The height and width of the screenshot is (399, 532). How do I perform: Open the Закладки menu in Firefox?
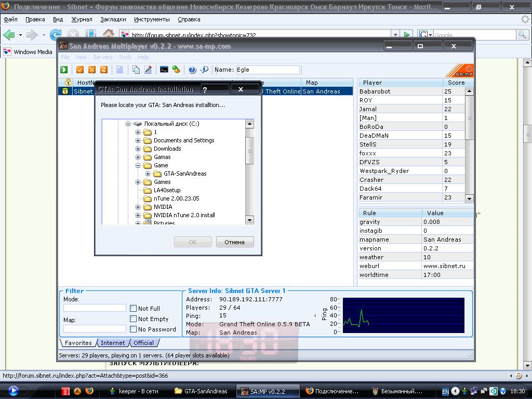coord(113,19)
